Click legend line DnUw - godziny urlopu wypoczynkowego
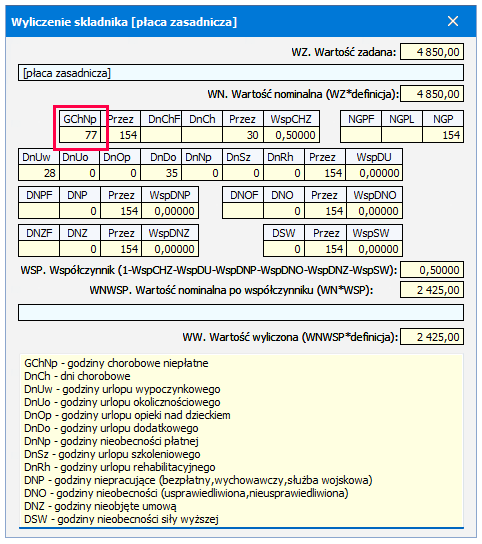Image resolution: width=482 pixels, height=544 pixels. [x=122, y=389]
